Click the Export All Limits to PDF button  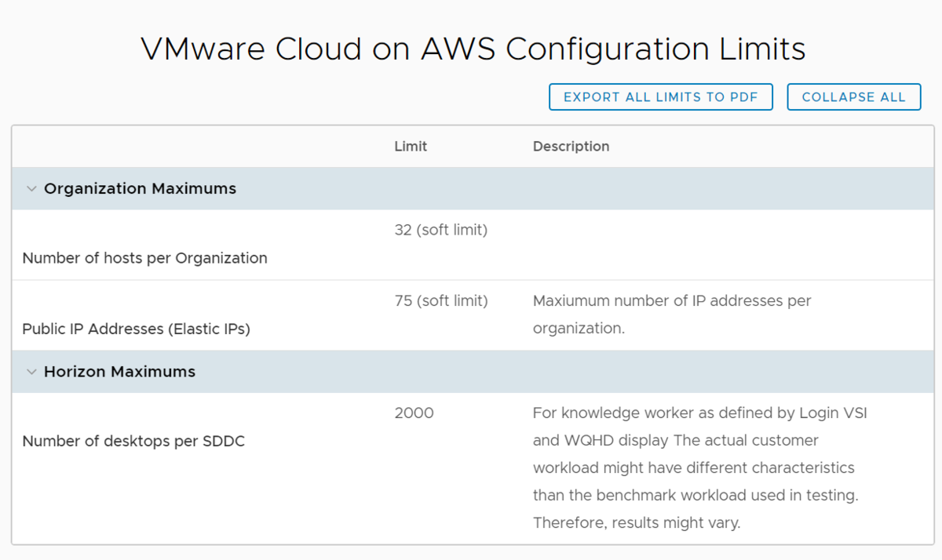pos(660,97)
